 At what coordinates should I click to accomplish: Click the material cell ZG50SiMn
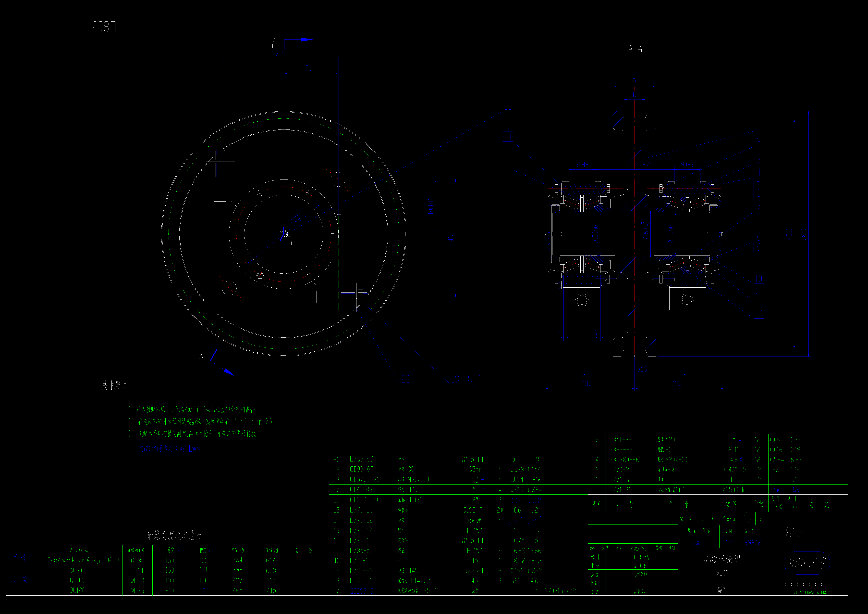click(x=734, y=490)
